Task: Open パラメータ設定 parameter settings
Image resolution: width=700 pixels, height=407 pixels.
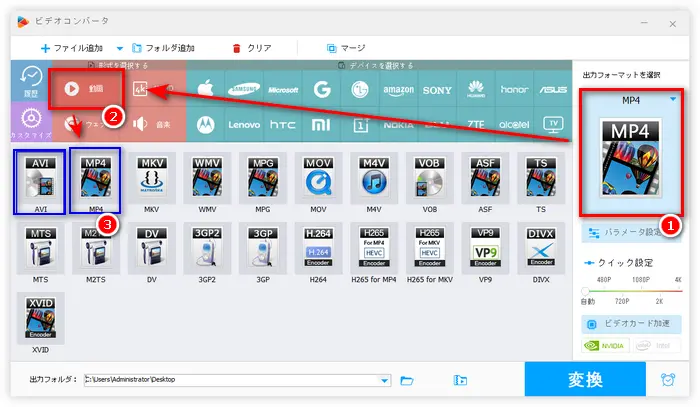Action: point(631,233)
